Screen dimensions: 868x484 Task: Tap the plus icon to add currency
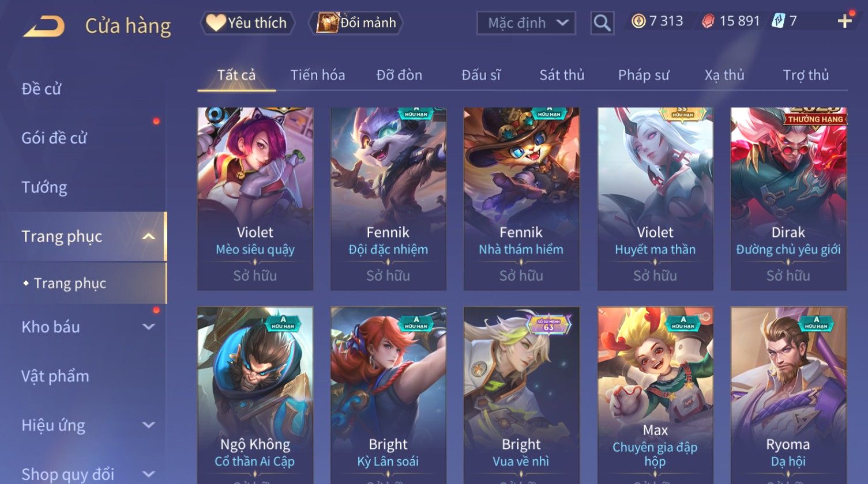[x=845, y=21]
